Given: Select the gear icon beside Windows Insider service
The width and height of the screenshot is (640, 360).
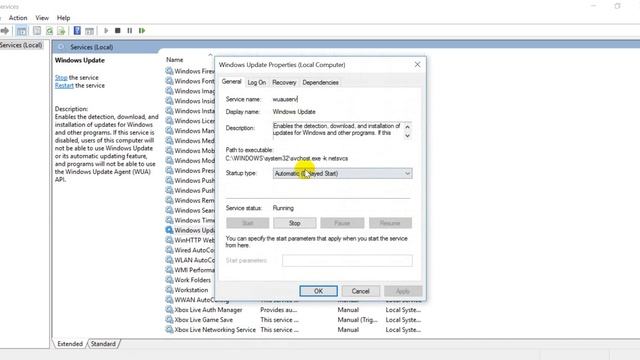Looking at the screenshot, I should pos(169,100).
